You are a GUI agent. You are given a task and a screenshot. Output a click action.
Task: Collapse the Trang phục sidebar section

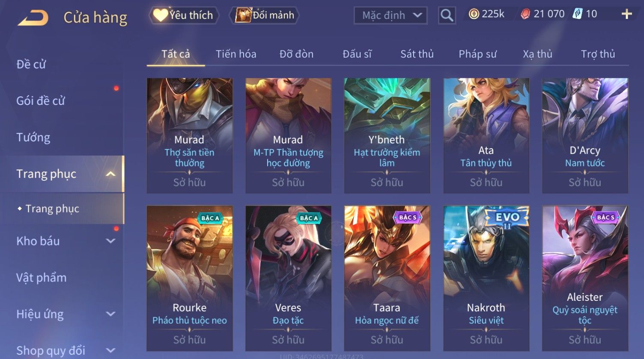110,174
